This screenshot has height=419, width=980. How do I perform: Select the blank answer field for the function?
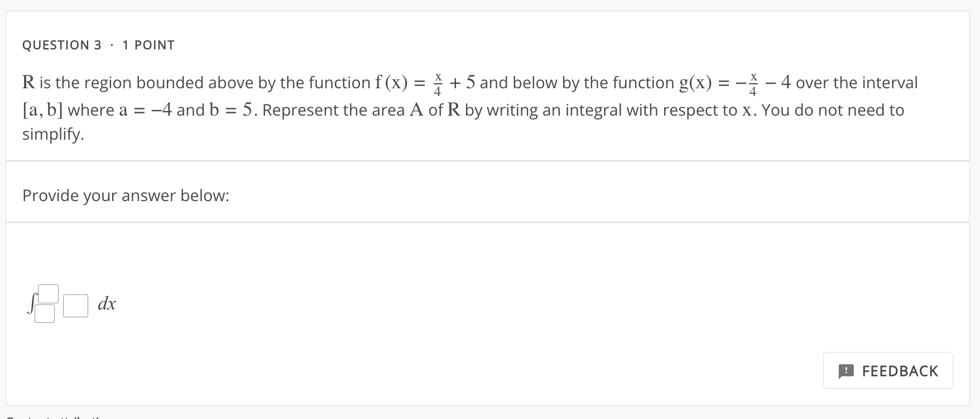click(75, 305)
